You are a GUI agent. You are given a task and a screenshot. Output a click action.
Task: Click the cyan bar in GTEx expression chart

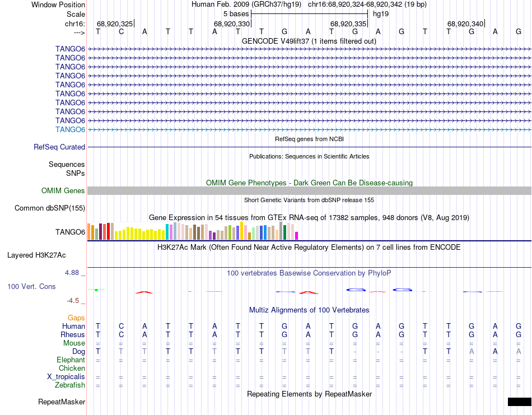tap(167, 232)
